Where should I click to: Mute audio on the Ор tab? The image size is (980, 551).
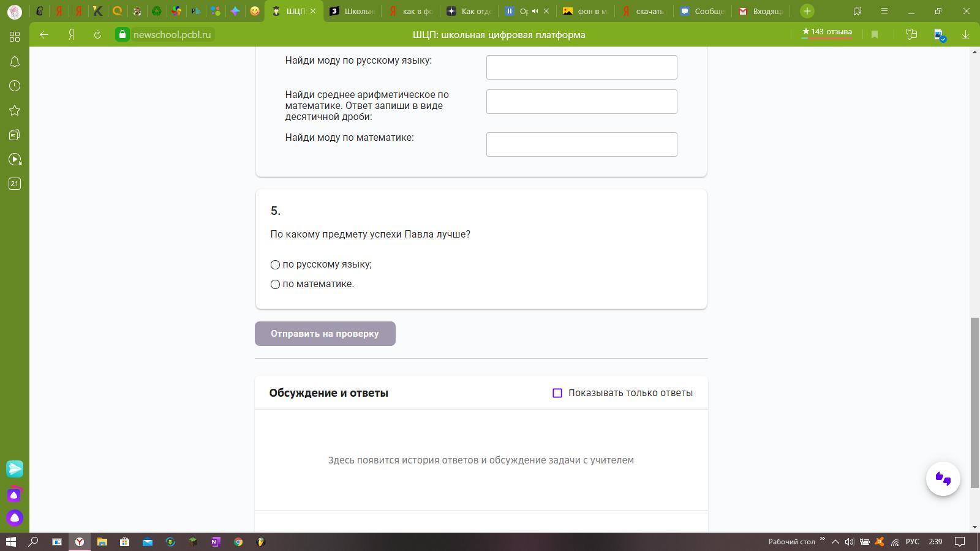[535, 11]
